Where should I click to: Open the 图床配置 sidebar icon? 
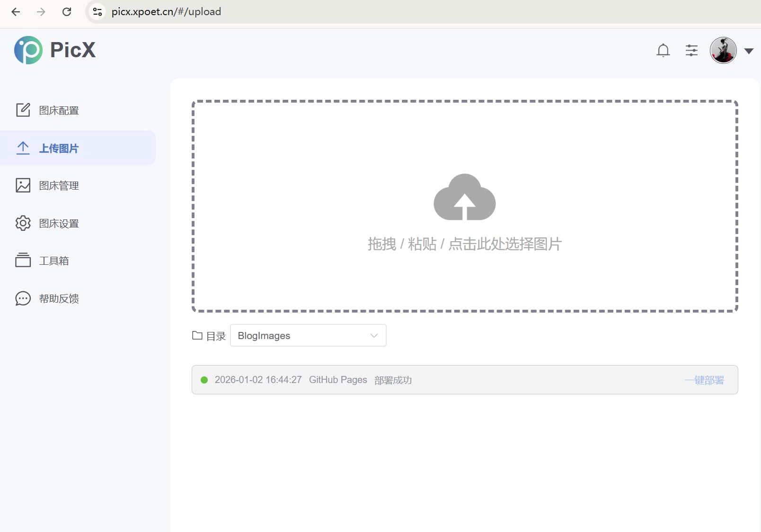click(x=23, y=110)
